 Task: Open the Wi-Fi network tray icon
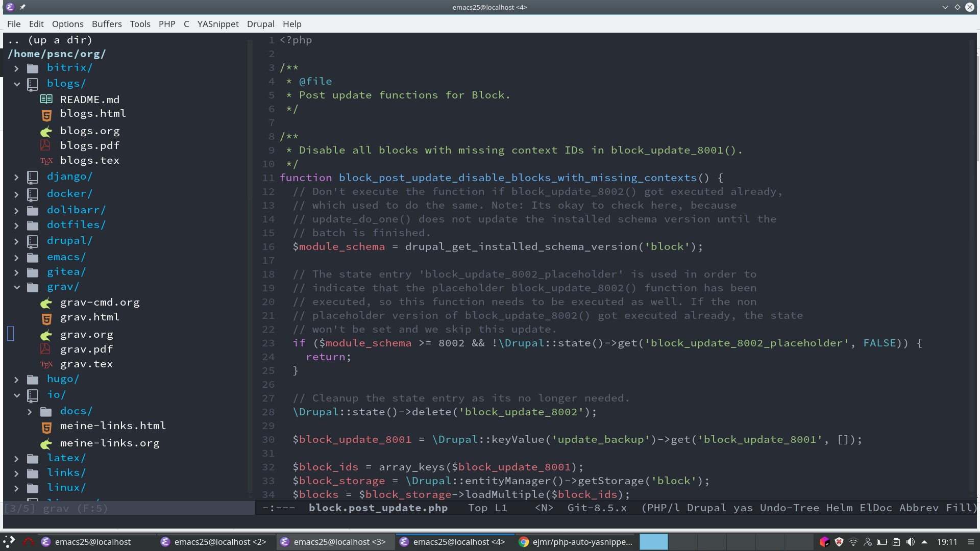click(x=853, y=542)
